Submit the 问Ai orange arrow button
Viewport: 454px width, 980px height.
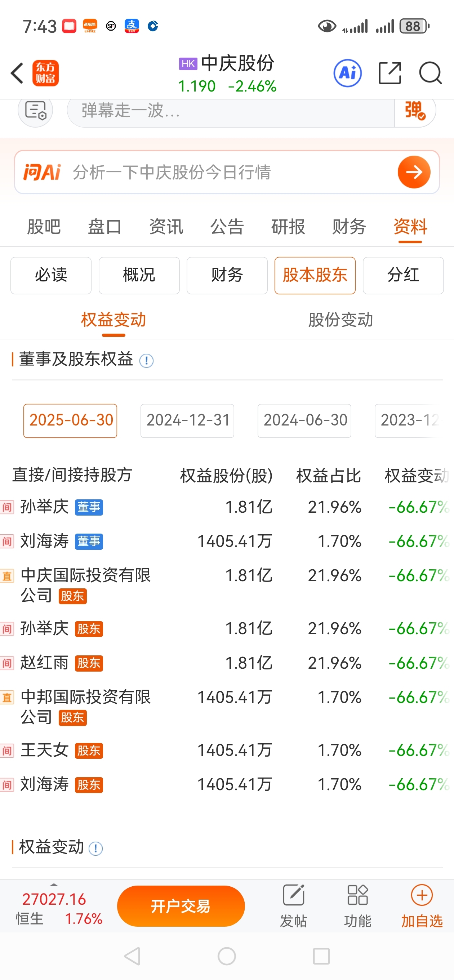(414, 172)
